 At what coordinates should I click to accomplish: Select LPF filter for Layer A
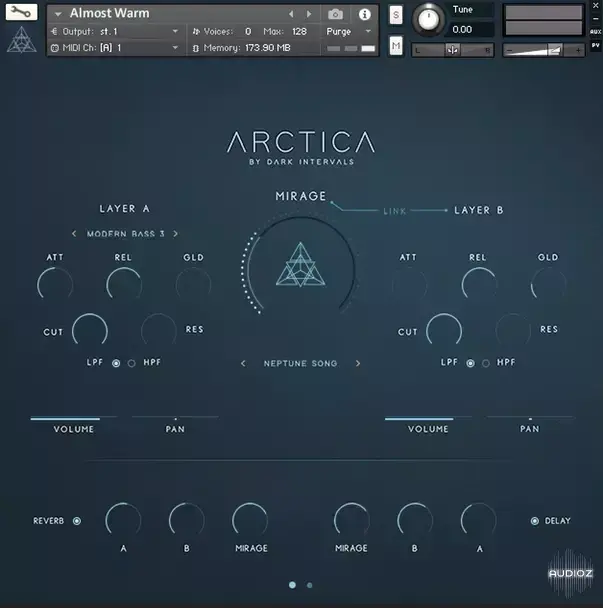[116, 363]
